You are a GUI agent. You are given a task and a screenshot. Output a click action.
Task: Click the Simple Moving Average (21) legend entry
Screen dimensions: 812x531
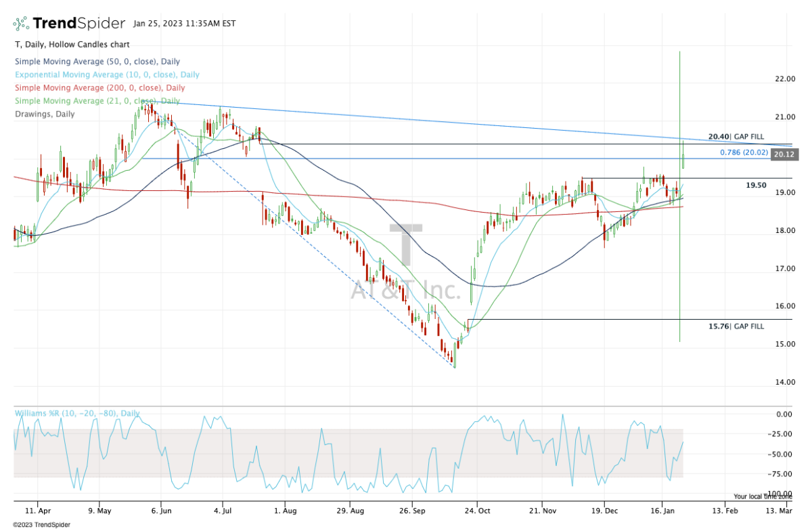(96, 101)
